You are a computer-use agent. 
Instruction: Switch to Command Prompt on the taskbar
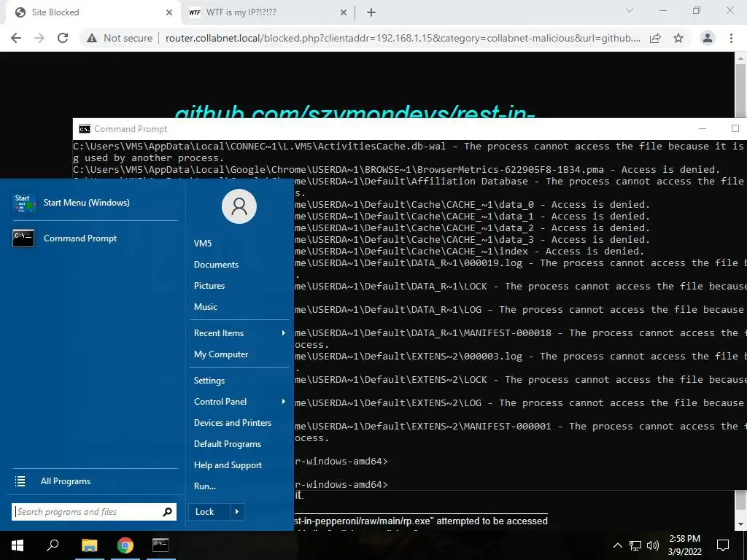click(160, 545)
